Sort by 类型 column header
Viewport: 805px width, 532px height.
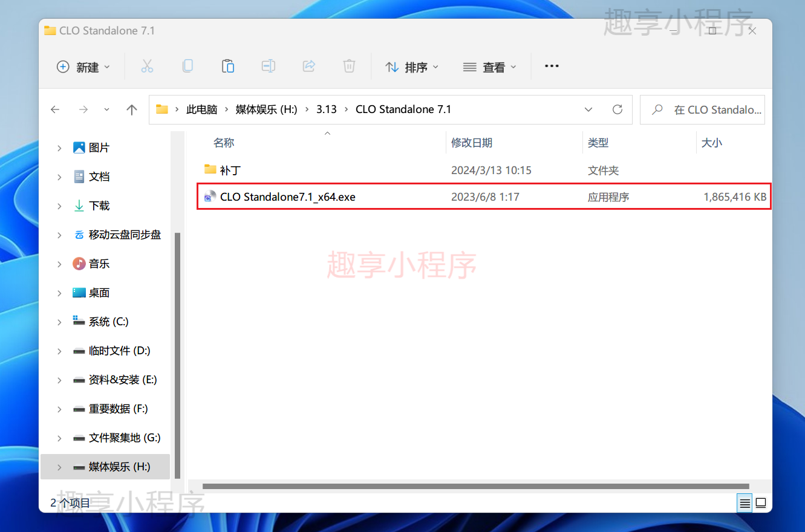[598, 143]
